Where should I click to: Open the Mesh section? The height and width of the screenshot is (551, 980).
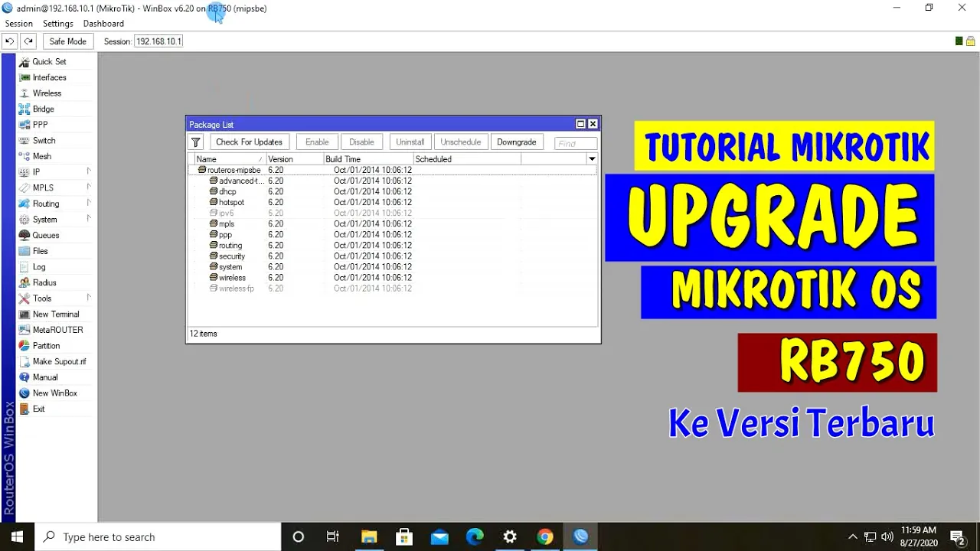click(41, 156)
